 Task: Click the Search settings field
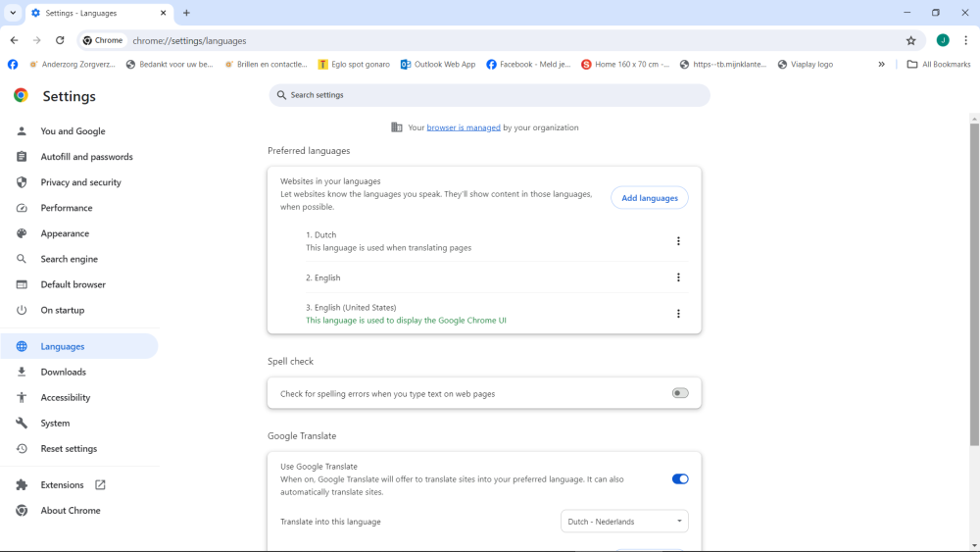tap(490, 95)
